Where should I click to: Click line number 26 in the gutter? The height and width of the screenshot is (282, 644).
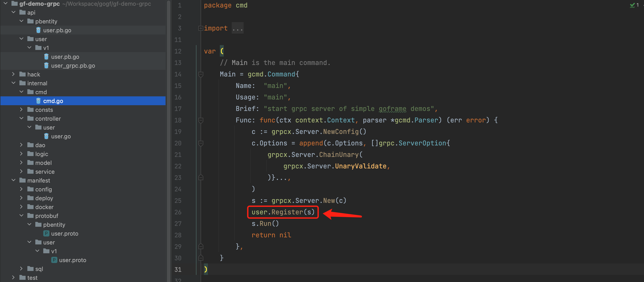pos(178,212)
